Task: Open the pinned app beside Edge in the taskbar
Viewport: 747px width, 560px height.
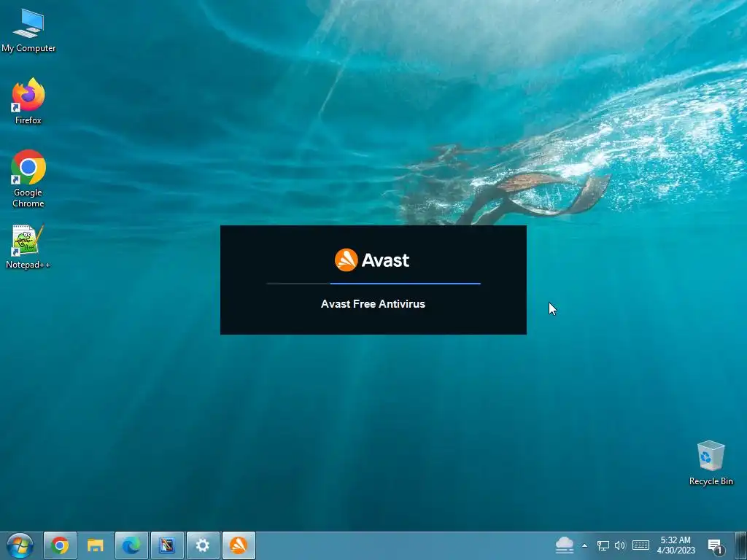Action: (x=167, y=545)
